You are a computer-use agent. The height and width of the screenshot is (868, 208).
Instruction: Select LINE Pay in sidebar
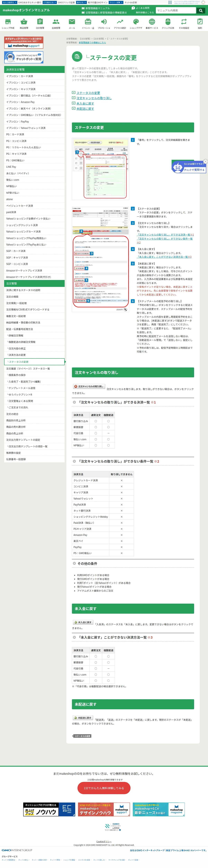pyautogui.click(x=34, y=167)
